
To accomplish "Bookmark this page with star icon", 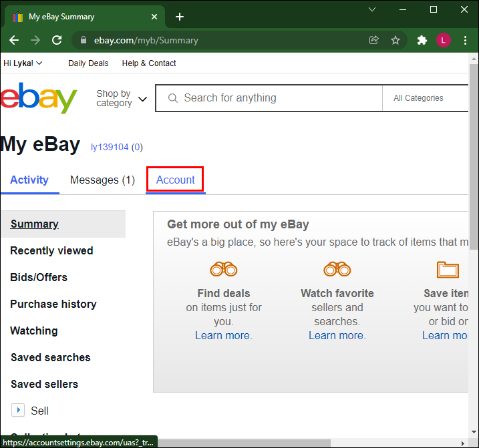I will (x=395, y=40).
